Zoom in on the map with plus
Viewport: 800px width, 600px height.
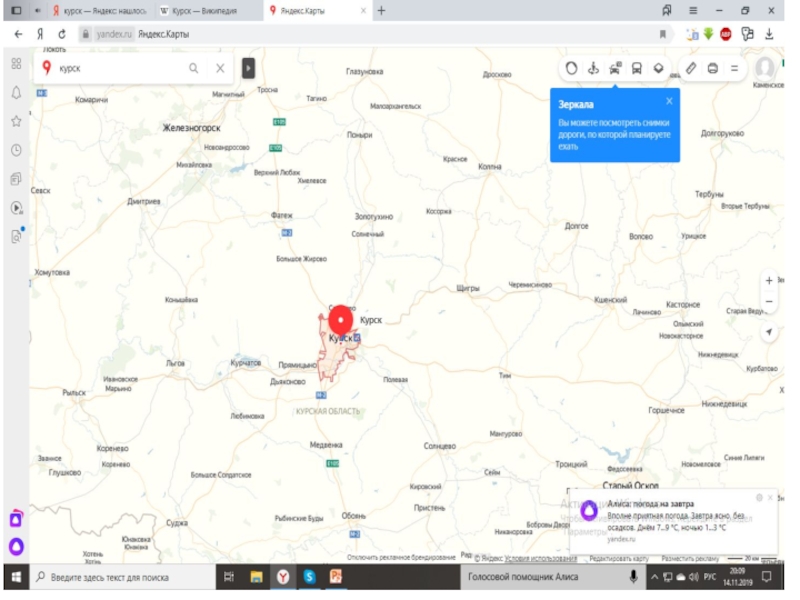click(x=768, y=281)
